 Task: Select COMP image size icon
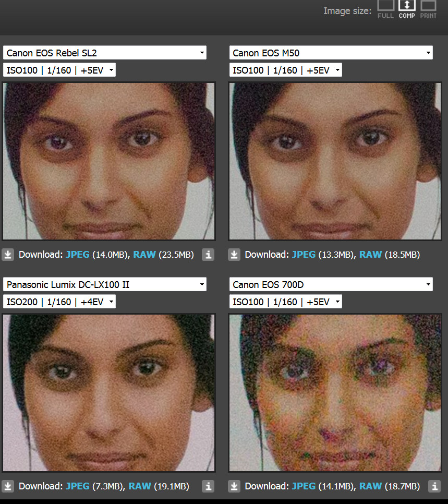click(407, 9)
